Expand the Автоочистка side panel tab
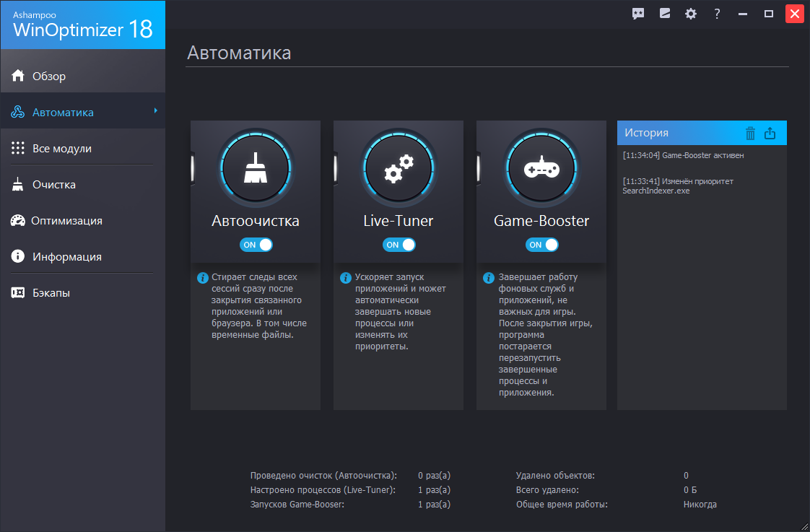 (x=191, y=167)
